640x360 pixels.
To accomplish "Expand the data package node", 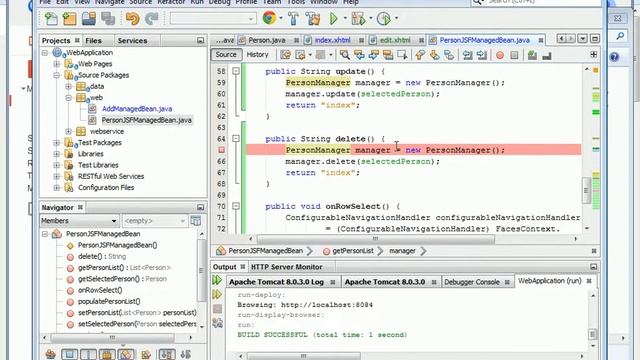I will 69,86.
